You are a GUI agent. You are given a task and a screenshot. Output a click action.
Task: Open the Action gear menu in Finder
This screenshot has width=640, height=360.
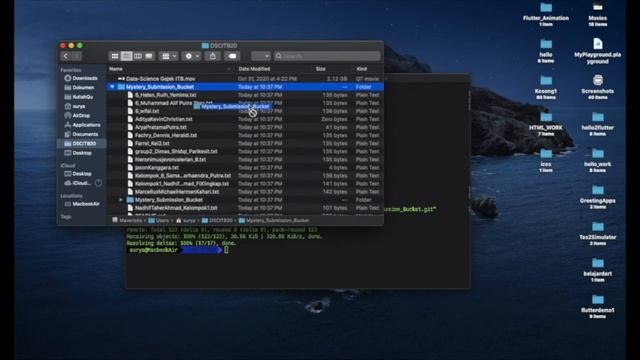coord(192,56)
